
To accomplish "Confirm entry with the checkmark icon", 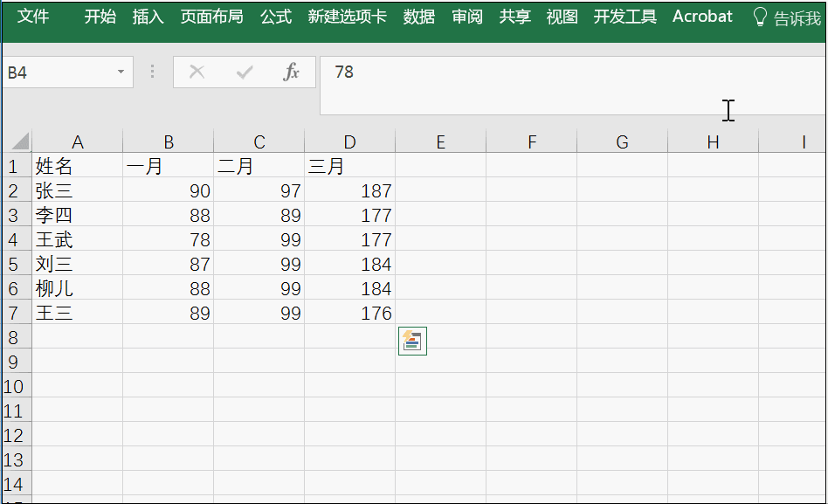I will click(245, 72).
